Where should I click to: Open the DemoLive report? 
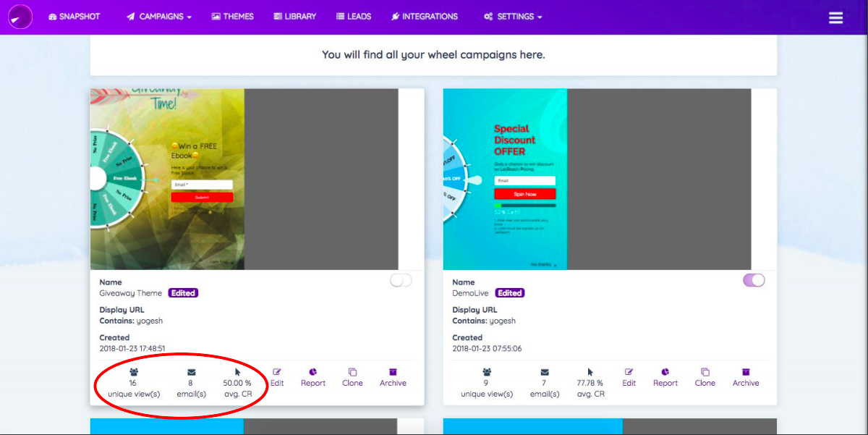coord(665,377)
